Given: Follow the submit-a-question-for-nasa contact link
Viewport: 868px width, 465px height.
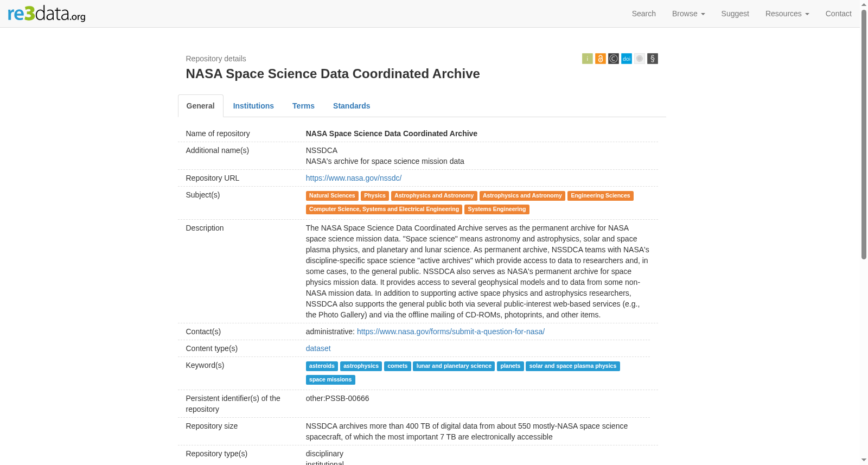Looking at the screenshot, I should coord(451,332).
